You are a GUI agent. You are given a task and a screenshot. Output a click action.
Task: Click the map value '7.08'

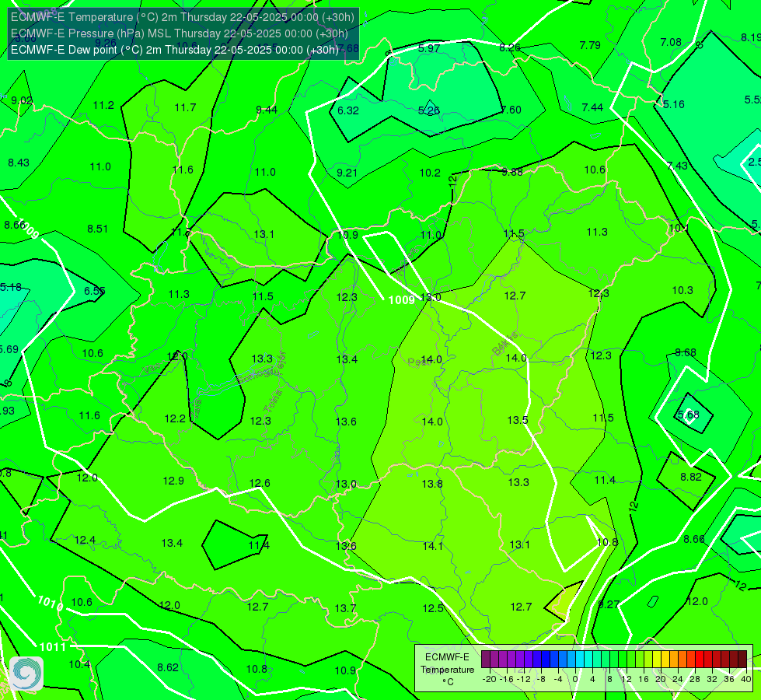pyautogui.click(x=671, y=42)
